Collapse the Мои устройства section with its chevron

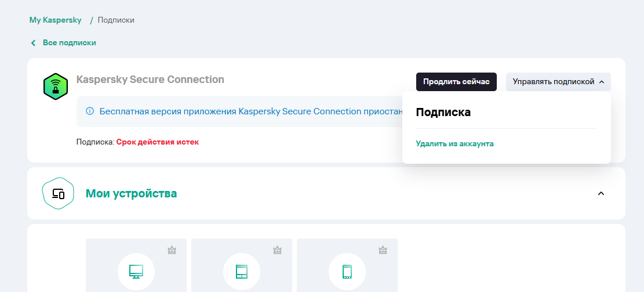(601, 193)
